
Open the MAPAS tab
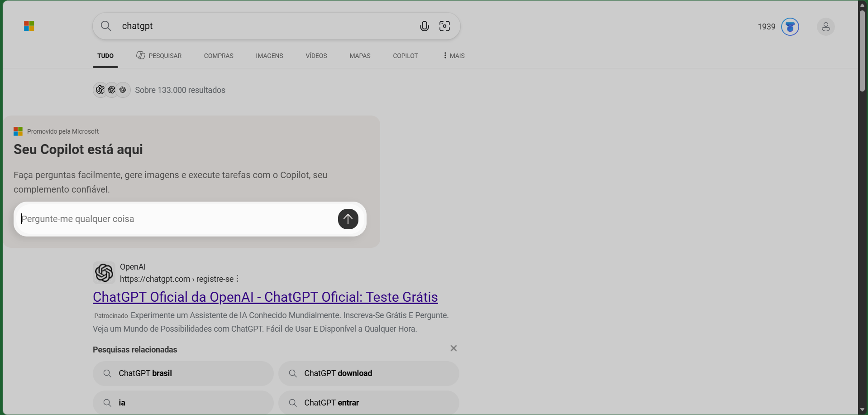pyautogui.click(x=360, y=56)
